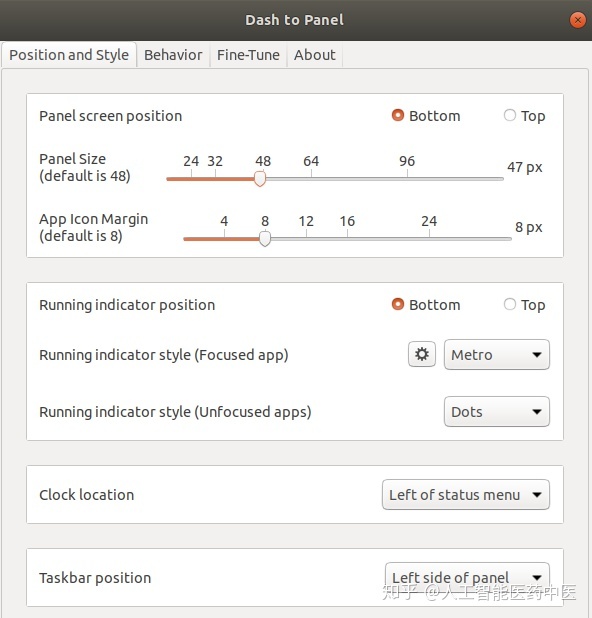Select Top for running indicator position

point(524,305)
